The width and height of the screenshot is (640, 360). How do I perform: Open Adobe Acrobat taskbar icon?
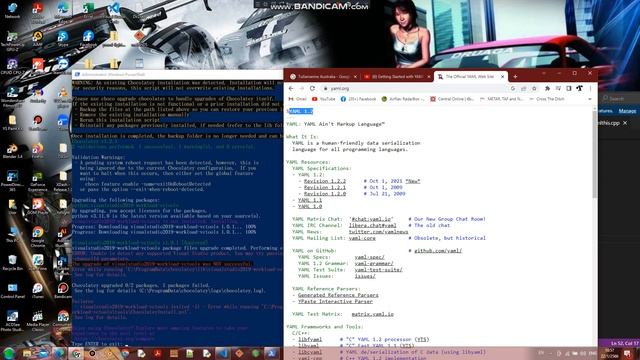(x=158, y=353)
